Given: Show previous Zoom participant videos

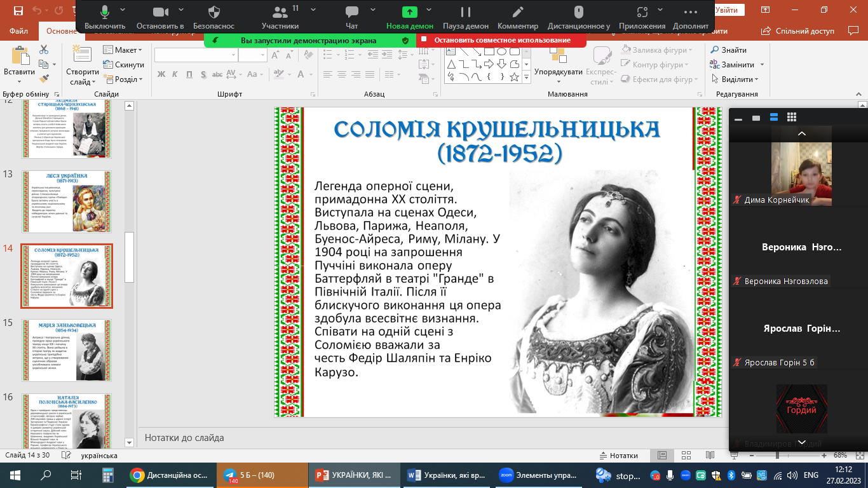Looking at the screenshot, I should (801, 133).
